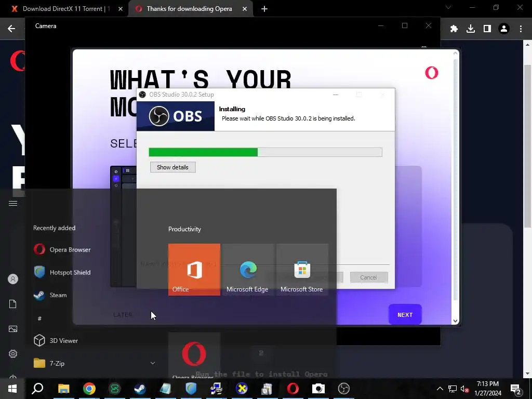Open Steam from the taskbar

pyautogui.click(x=140, y=389)
